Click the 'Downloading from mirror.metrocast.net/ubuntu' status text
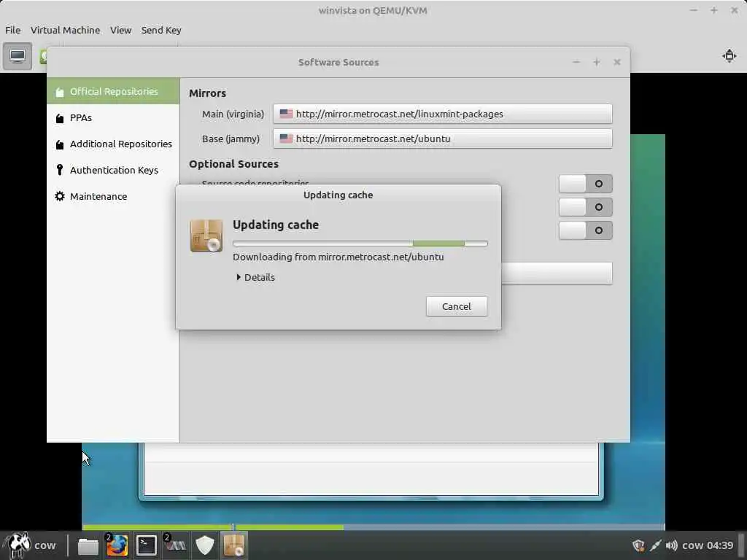The width and height of the screenshot is (747, 560). 338,257
